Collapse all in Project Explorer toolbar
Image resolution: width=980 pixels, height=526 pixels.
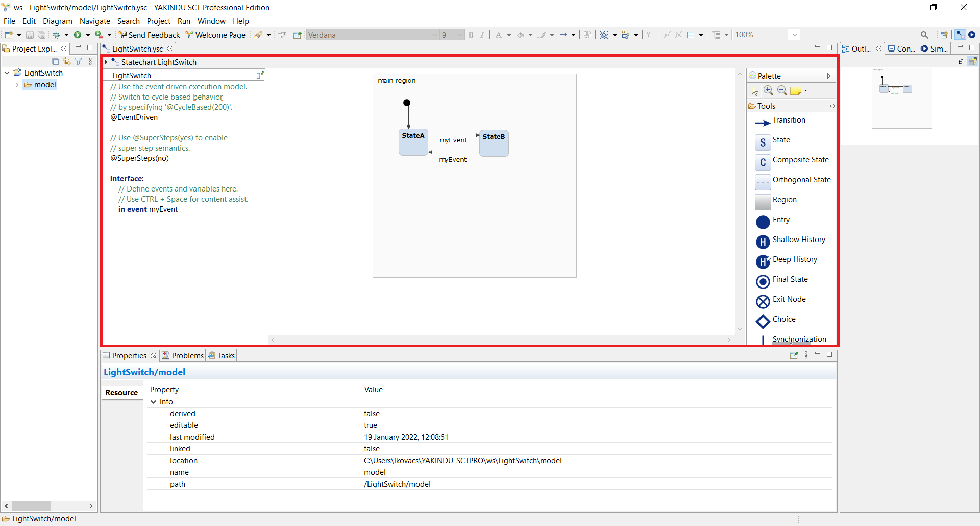click(56, 61)
